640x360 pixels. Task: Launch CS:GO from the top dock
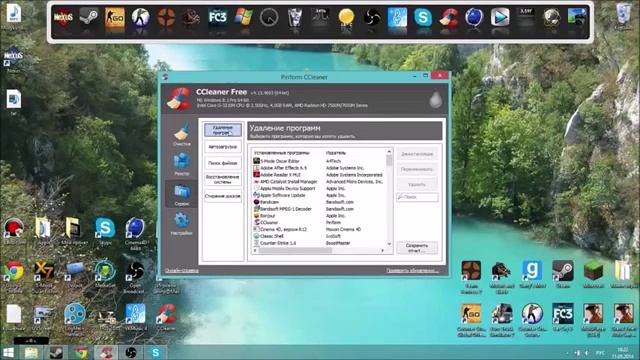point(115,18)
